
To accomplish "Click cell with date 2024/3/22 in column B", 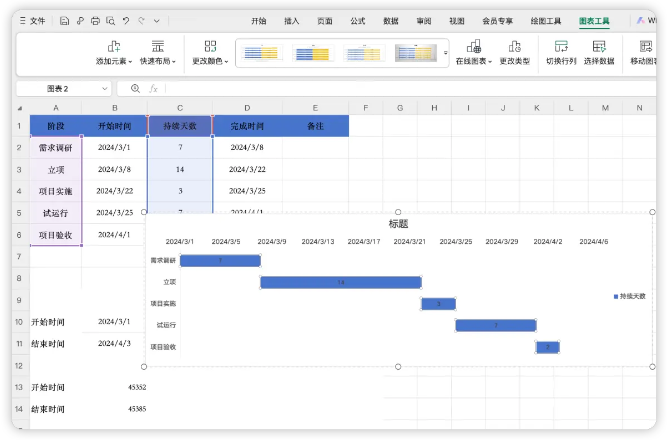I will click(x=115, y=191).
